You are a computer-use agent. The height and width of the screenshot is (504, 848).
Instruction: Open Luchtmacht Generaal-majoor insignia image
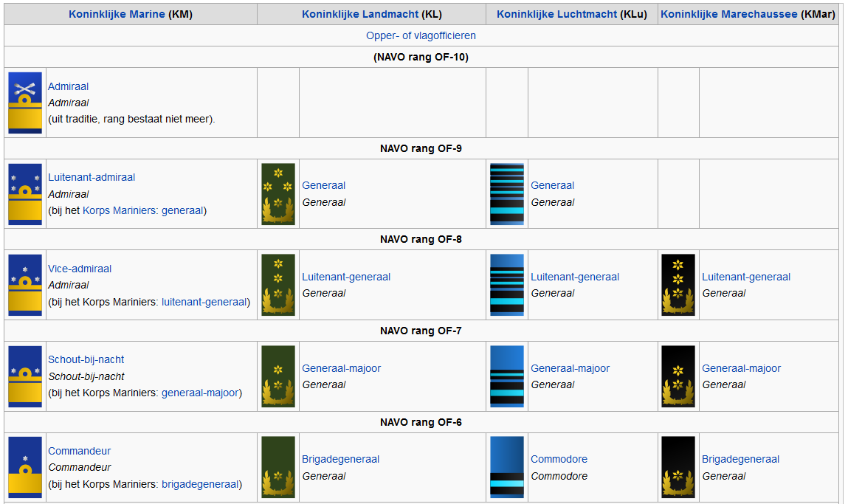pyautogui.click(x=507, y=376)
